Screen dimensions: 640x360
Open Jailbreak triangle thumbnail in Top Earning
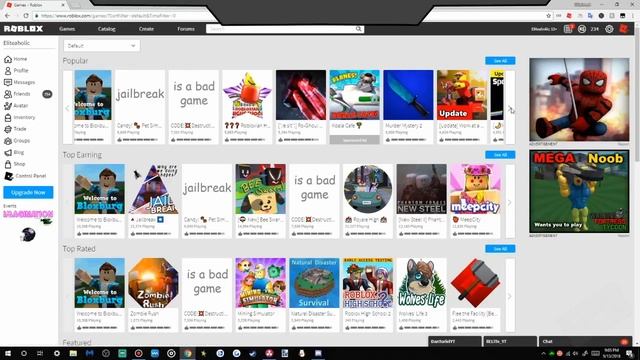coord(153,189)
